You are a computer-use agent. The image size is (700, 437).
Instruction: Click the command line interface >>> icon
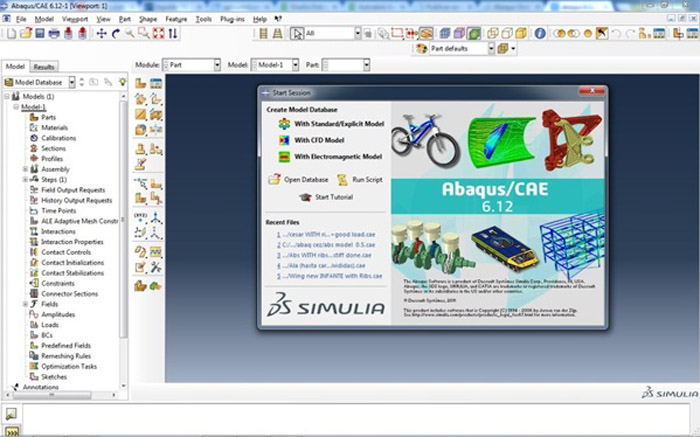[x=12, y=432]
